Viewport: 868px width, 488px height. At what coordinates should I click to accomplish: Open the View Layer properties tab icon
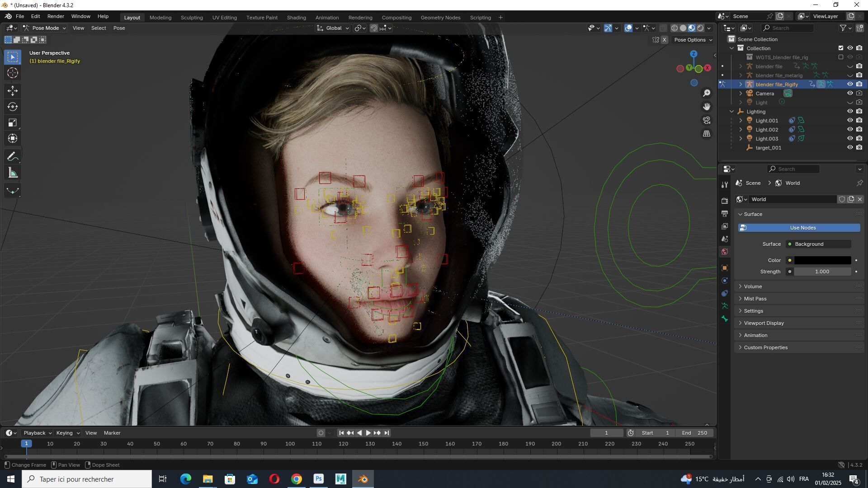pos(725,226)
